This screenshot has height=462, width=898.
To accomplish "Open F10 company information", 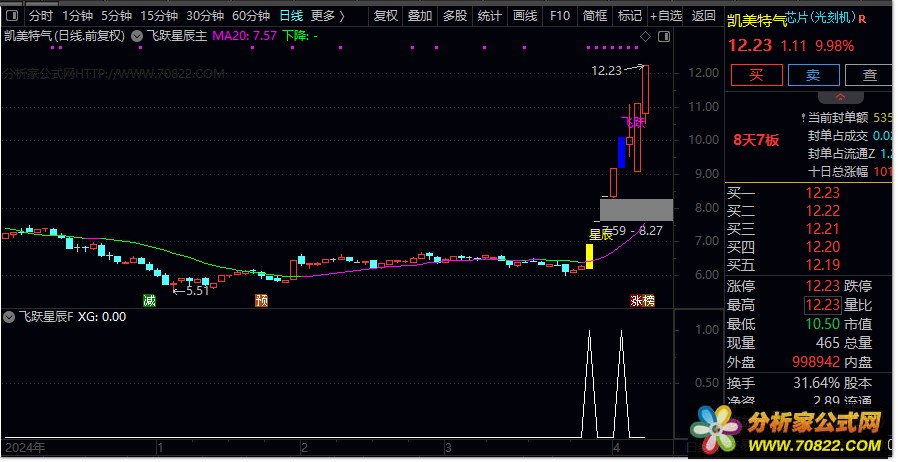I will [x=560, y=15].
